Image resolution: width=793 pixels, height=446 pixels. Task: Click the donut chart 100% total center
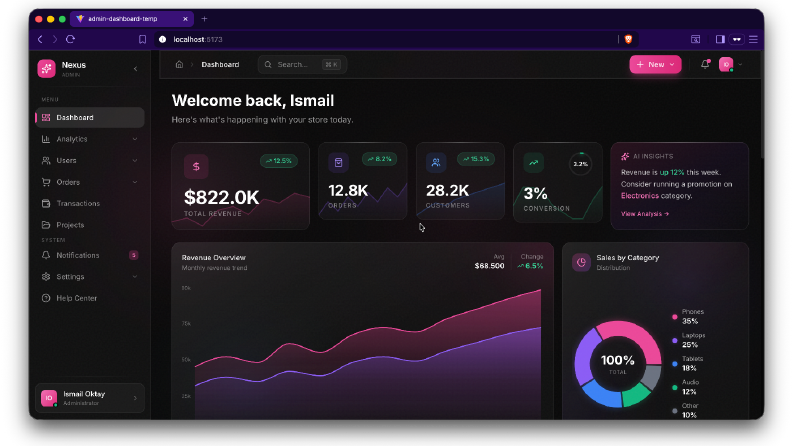tap(618, 363)
